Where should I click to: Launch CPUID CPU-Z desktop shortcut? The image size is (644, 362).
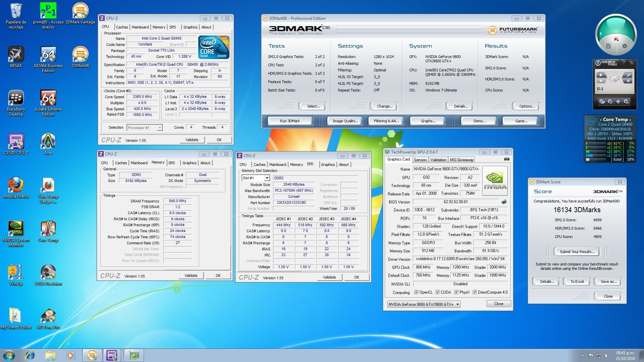[16, 144]
